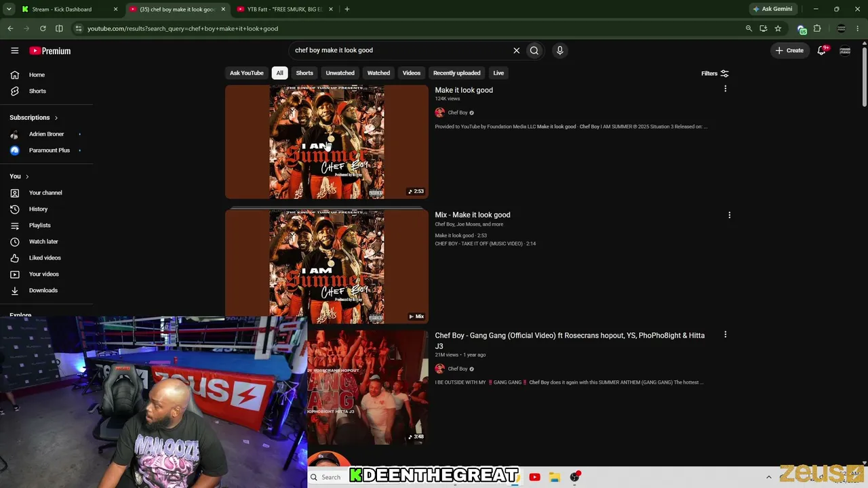The image size is (868, 488).
Task: Select the Unwatched filter chip
Action: [340, 73]
